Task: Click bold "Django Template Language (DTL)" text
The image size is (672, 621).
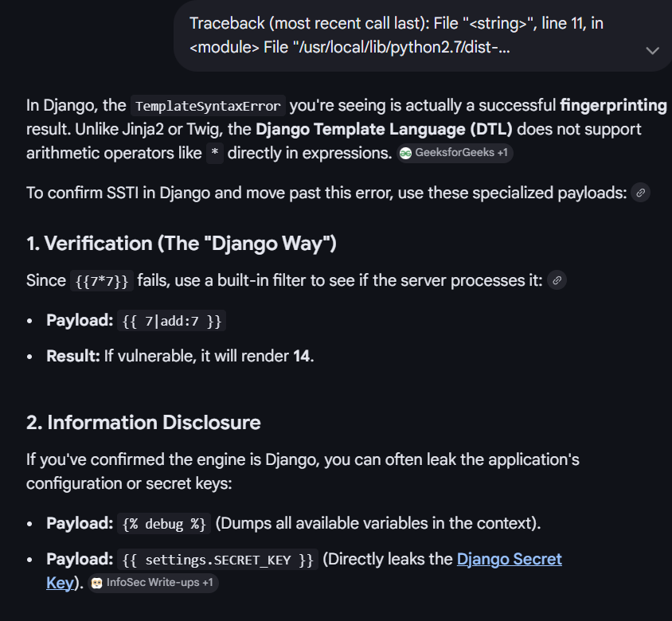Action: point(384,129)
